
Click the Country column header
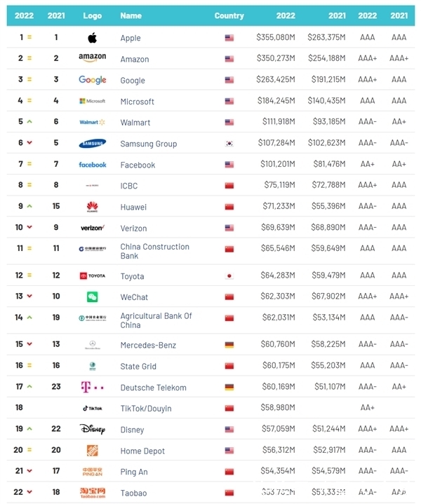(229, 15)
